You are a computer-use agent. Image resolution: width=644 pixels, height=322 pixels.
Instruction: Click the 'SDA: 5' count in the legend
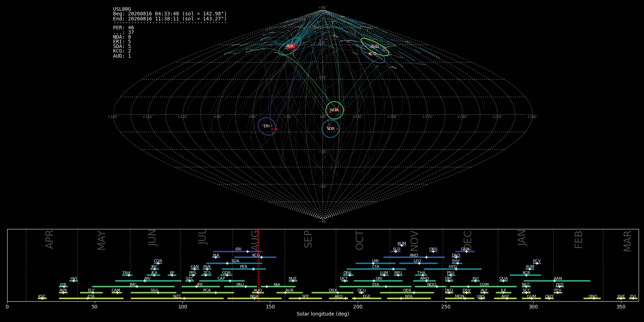pos(122,46)
